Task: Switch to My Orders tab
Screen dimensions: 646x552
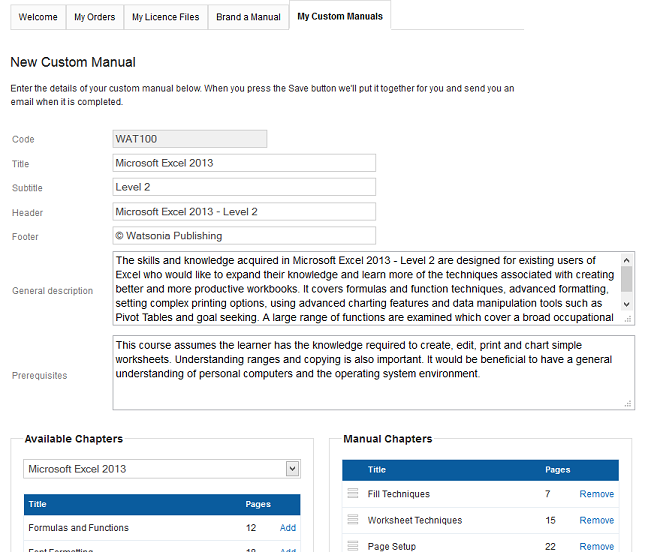Action: coord(94,17)
